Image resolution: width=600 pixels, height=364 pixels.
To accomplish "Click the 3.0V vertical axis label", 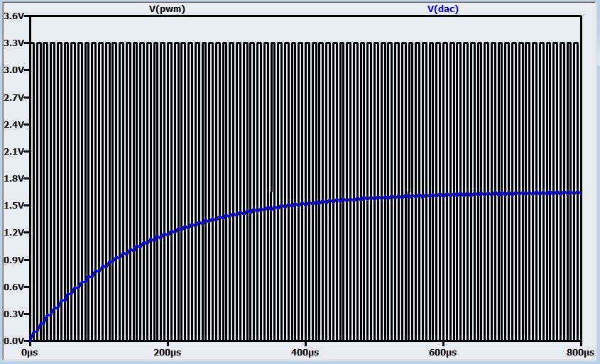I will (x=12, y=70).
